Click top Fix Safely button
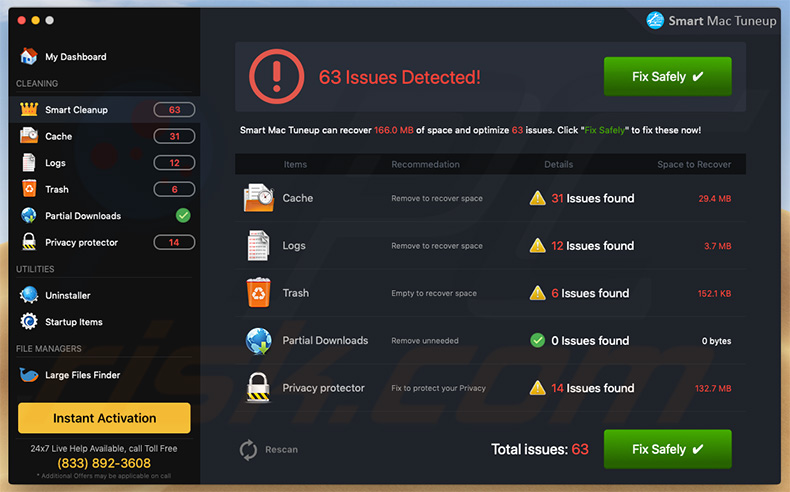 click(668, 77)
